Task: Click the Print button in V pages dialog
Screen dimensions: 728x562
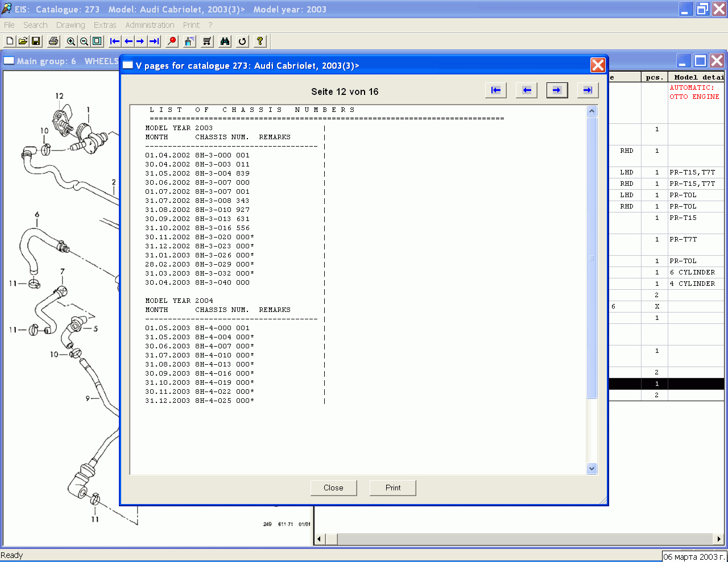Action: pyautogui.click(x=392, y=488)
